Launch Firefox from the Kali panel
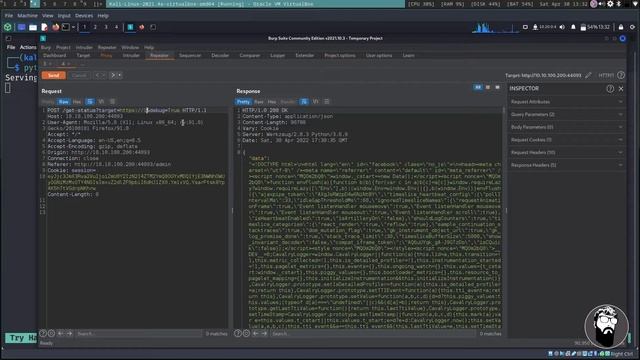 pyautogui.click(x=56, y=27)
